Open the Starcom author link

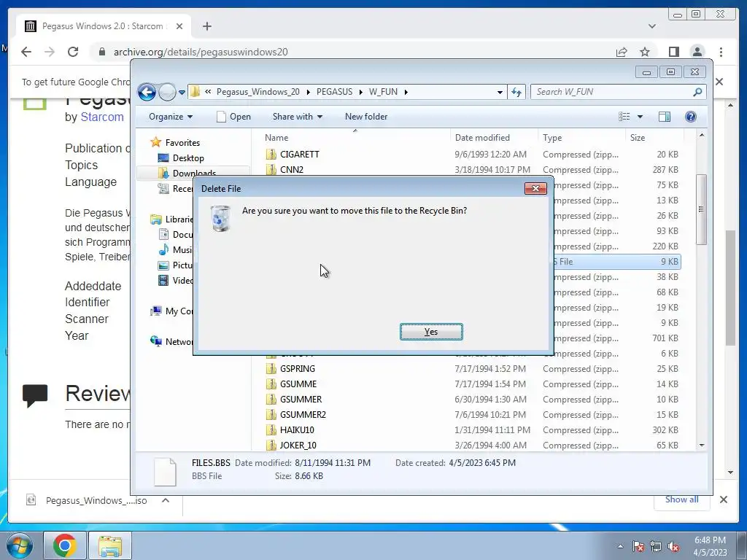pyautogui.click(x=102, y=117)
